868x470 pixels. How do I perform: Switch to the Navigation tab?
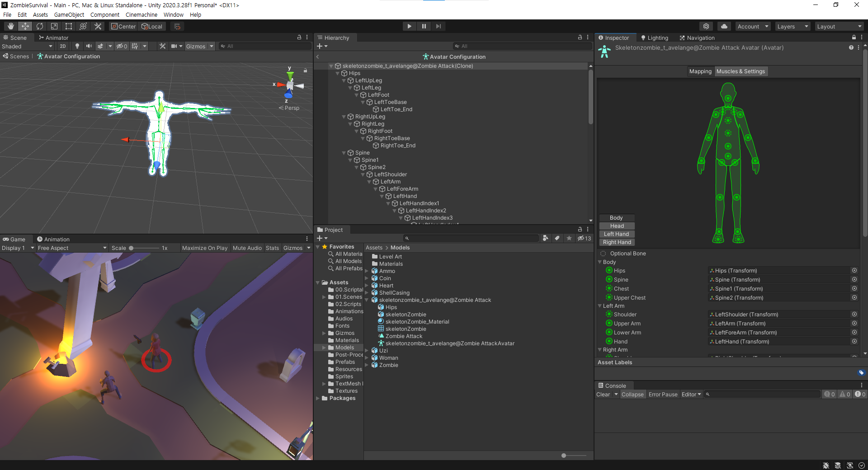[697, 38]
